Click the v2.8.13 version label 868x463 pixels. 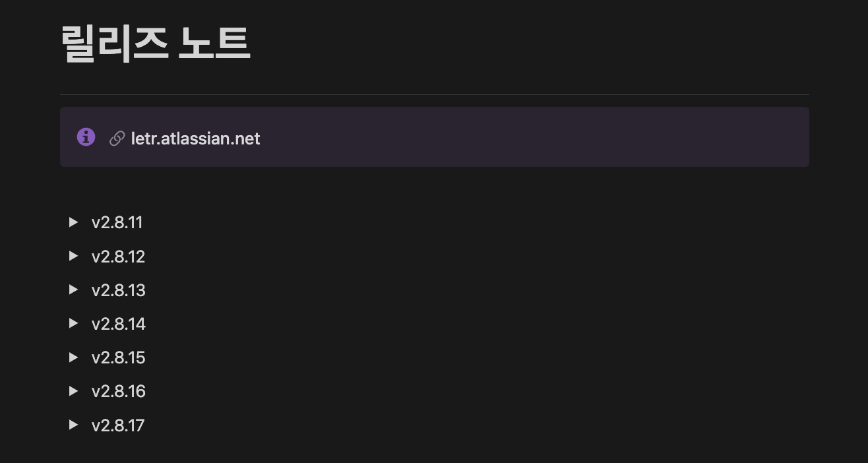click(118, 290)
